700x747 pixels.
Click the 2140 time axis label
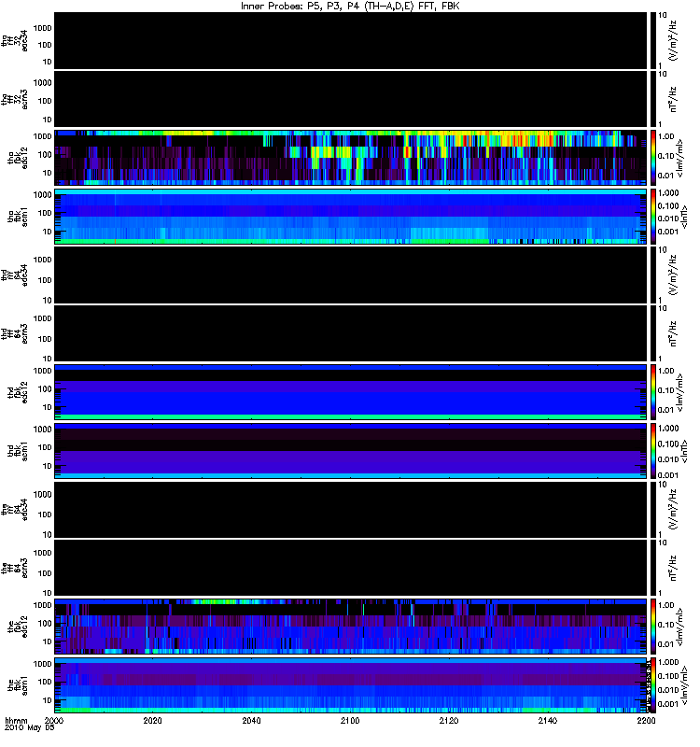[548, 720]
